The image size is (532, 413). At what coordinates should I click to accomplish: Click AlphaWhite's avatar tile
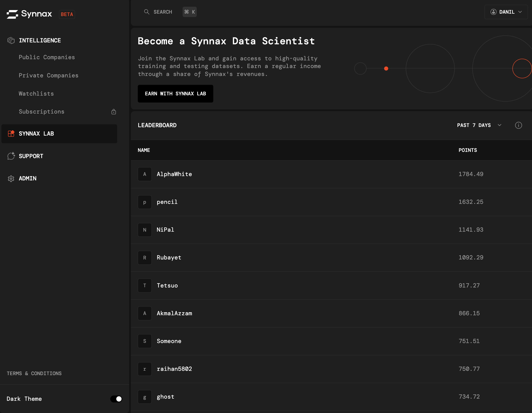coord(145,174)
